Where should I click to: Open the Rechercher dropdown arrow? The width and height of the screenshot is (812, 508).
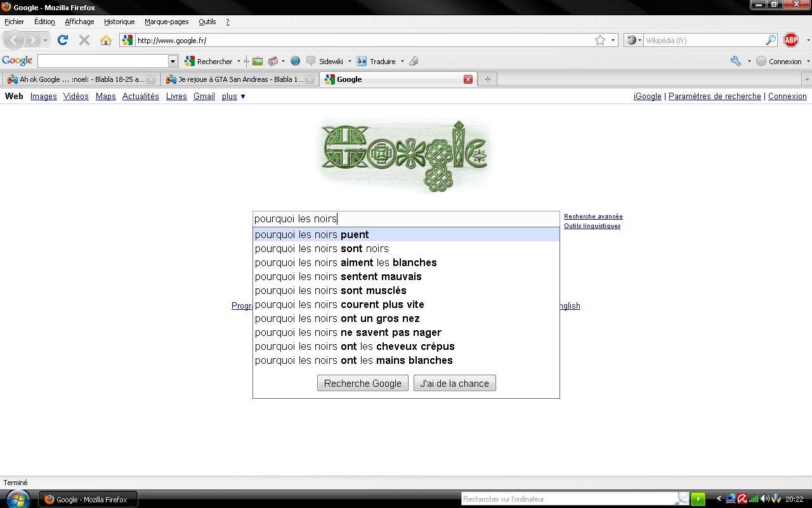239,61
